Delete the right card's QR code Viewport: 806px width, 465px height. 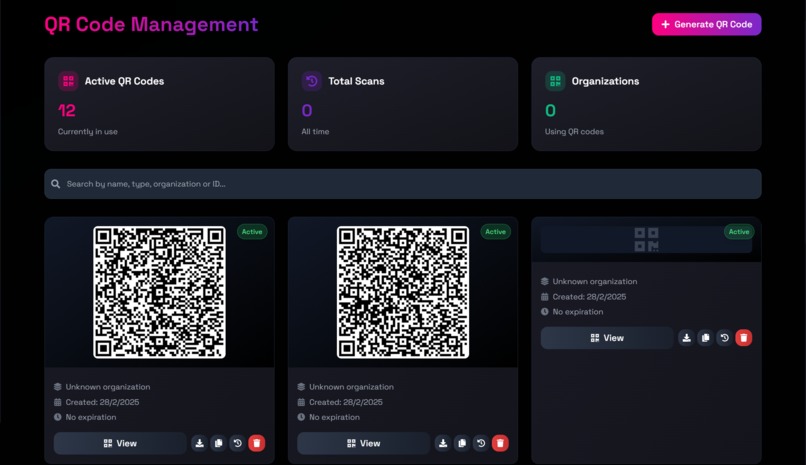[x=743, y=338]
